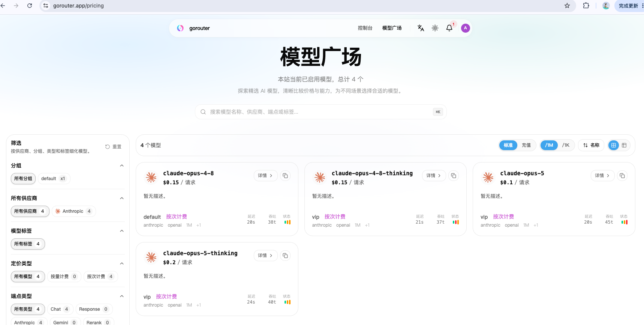644x325 pixels.
Task: Click the '4 个模型' count text
Action: [151, 145]
